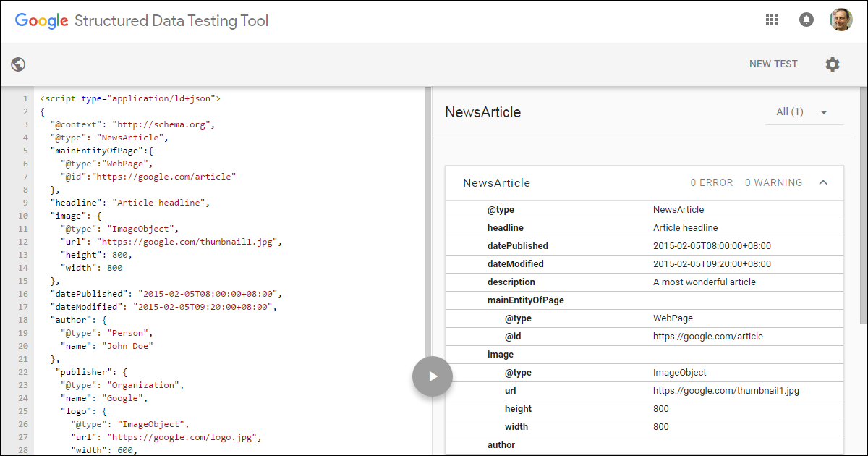This screenshot has height=456, width=868.
Task: Open the notifications bell
Action: click(807, 20)
